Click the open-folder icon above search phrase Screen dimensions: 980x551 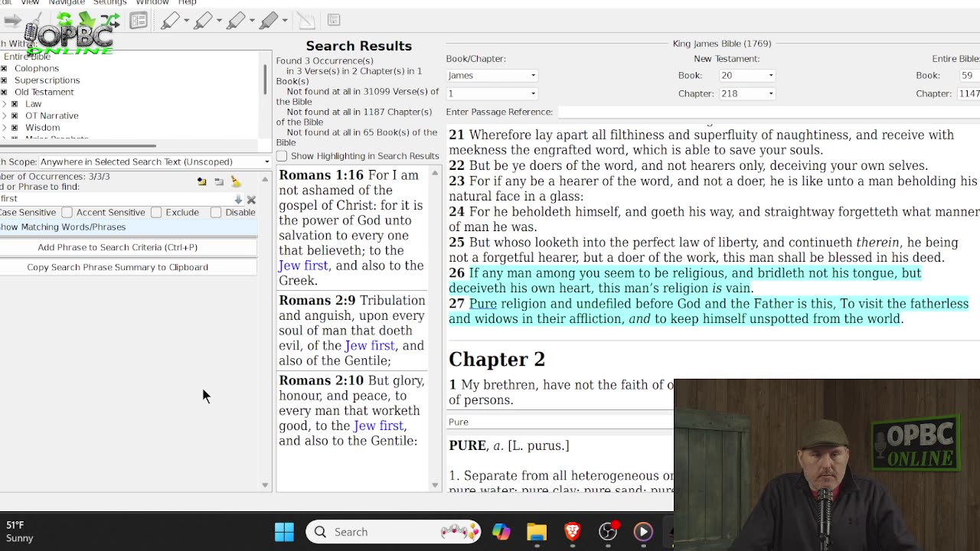201,181
